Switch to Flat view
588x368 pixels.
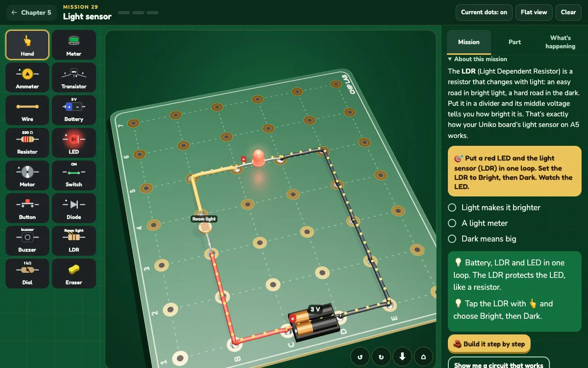tap(534, 12)
